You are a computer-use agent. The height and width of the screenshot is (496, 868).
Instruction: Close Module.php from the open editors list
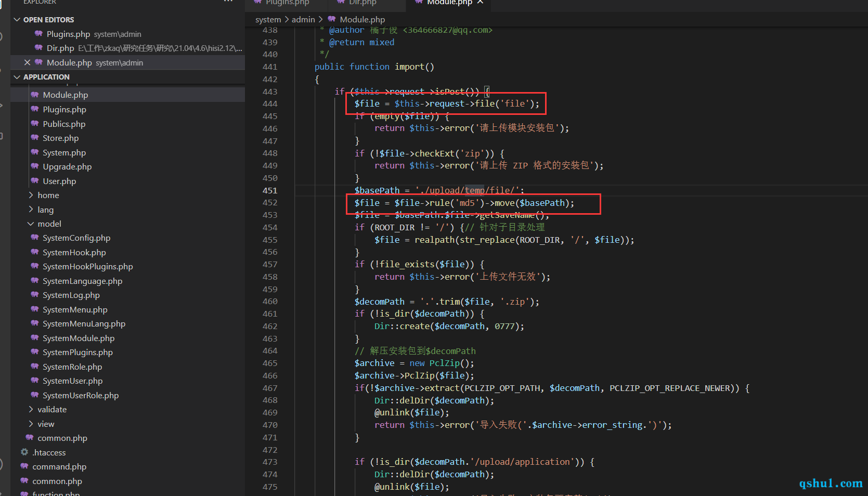[x=27, y=62]
